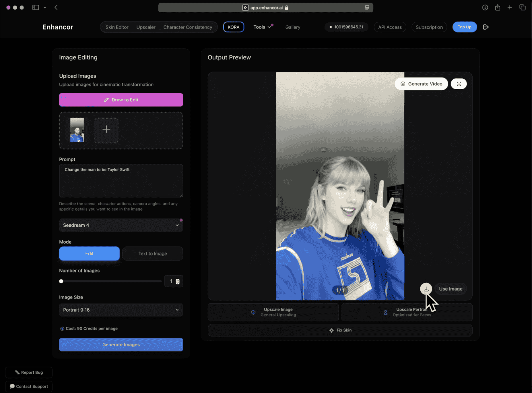This screenshot has height=393, width=532.
Task: Click into the Prompt text field
Action: tap(121, 181)
